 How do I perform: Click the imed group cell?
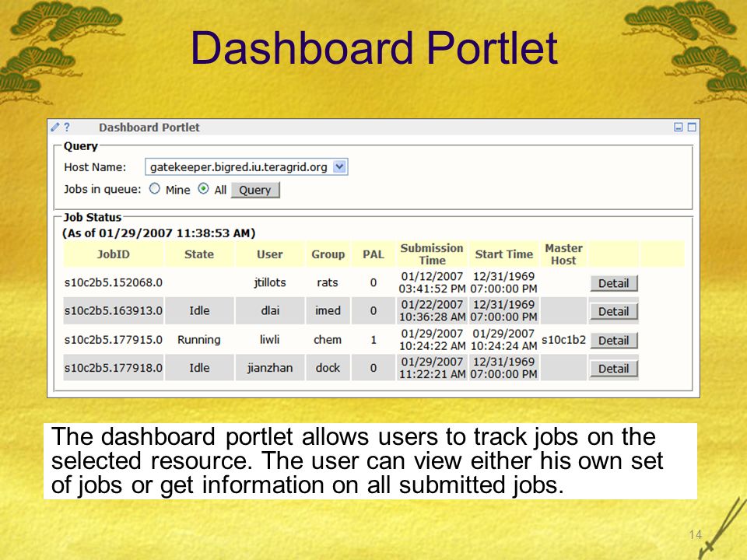pos(328,310)
